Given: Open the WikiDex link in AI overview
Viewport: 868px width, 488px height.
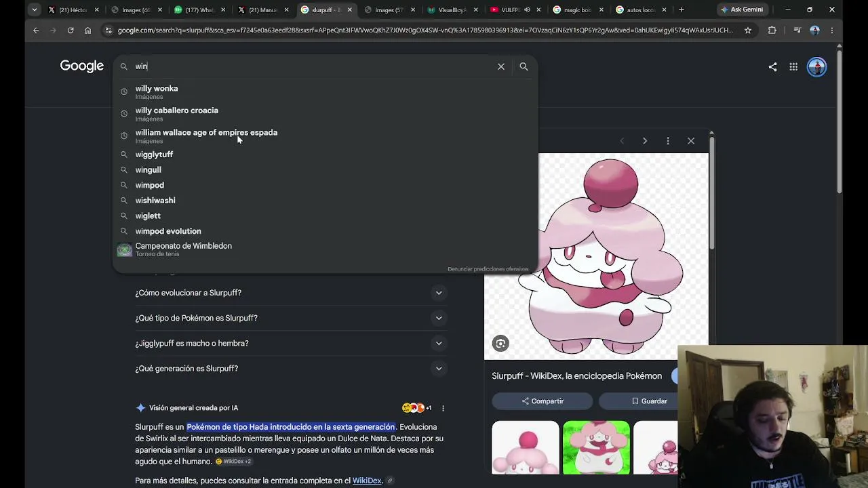Looking at the screenshot, I should (367, 481).
